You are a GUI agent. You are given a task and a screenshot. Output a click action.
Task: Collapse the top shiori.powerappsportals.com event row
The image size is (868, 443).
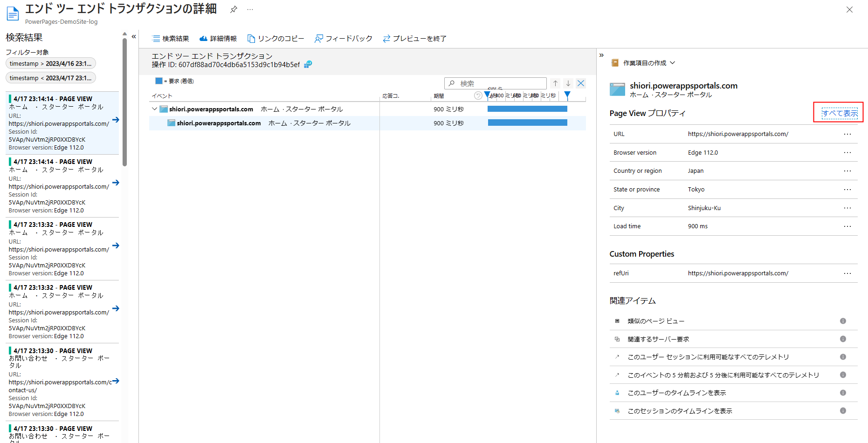pos(154,109)
